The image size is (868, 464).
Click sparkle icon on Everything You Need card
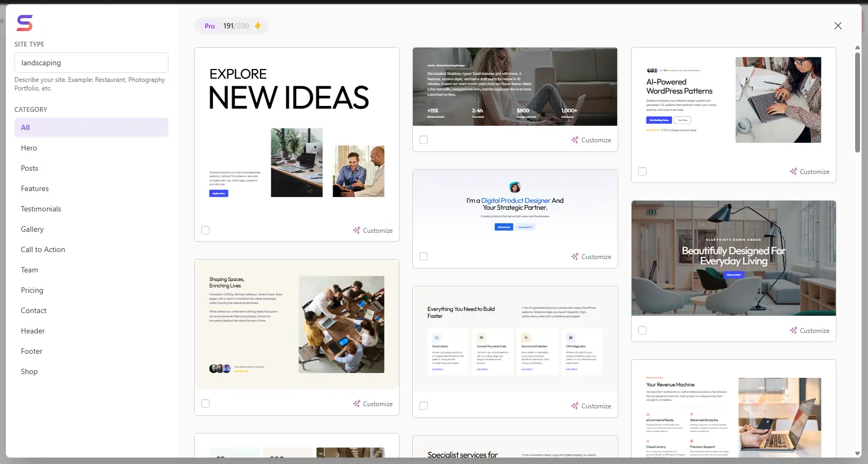[575, 406]
